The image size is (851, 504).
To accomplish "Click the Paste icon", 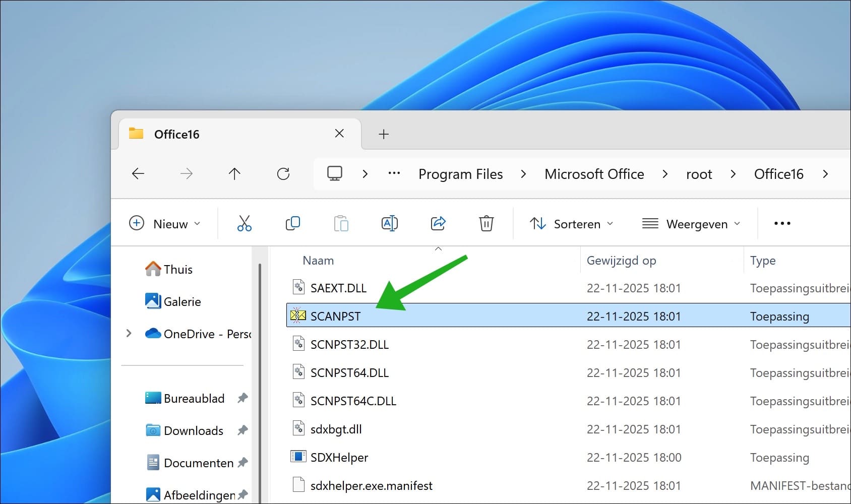I will 341,223.
